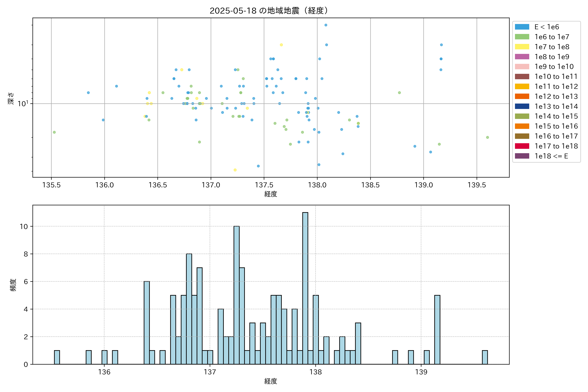Click the magenta '1e8 to 1e9' legend swatch
This screenshot has height=392, width=588.
(522, 57)
